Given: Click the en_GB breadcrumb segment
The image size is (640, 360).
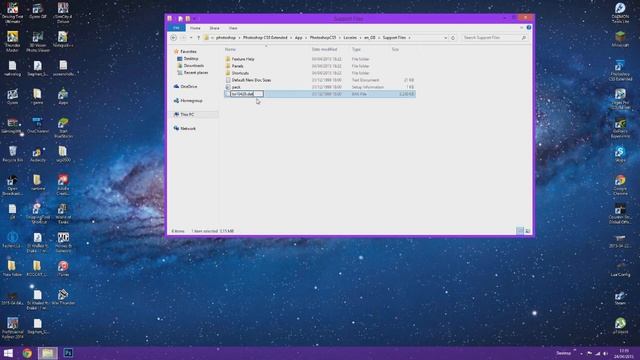Looking at the screenshot, I should [x=369, y=38].
